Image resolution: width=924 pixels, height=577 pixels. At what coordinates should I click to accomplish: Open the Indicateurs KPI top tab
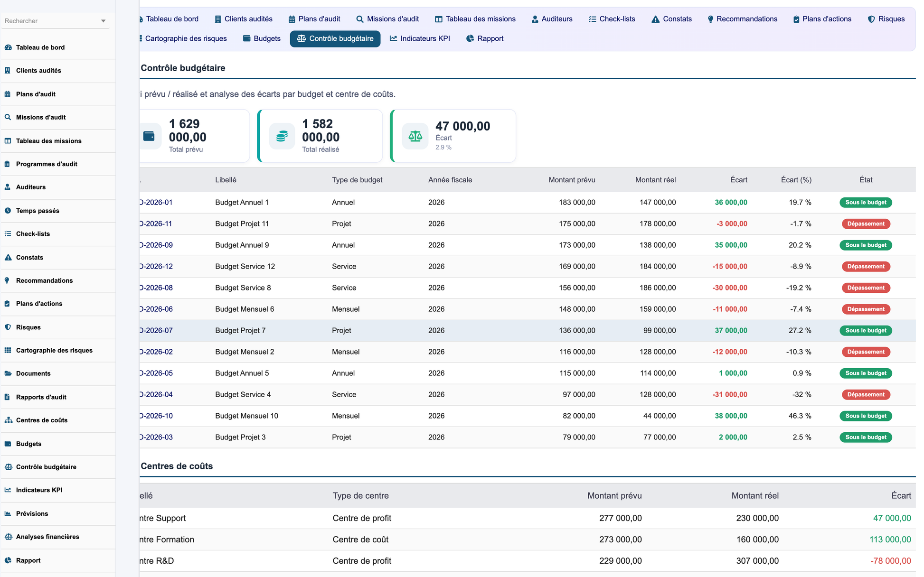[420, 38]
